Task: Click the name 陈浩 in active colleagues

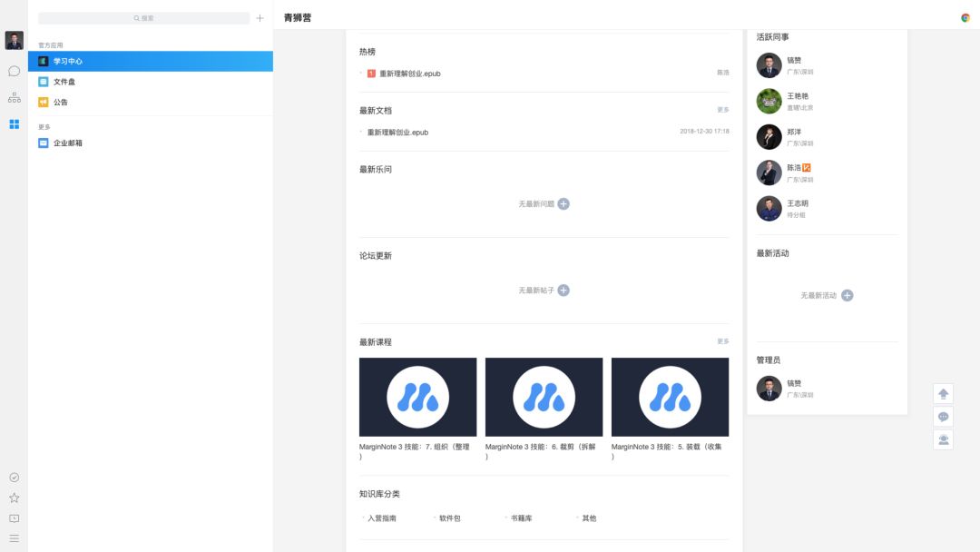Action: click(794, 168)
